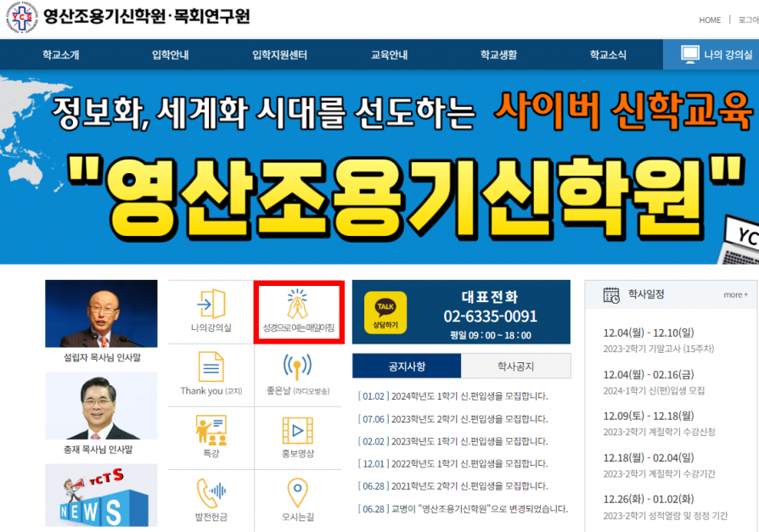Open the 입학지원센터 menu

pos(280,54)
